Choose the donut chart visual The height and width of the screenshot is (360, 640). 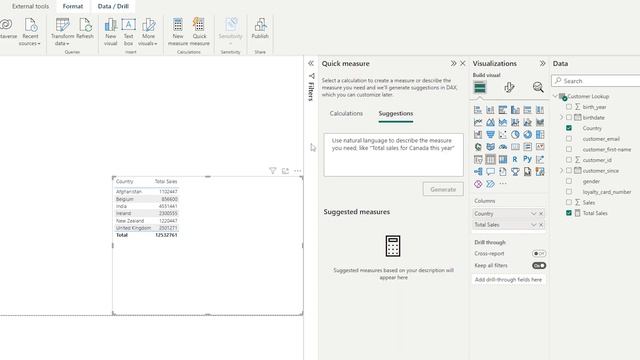527,135
